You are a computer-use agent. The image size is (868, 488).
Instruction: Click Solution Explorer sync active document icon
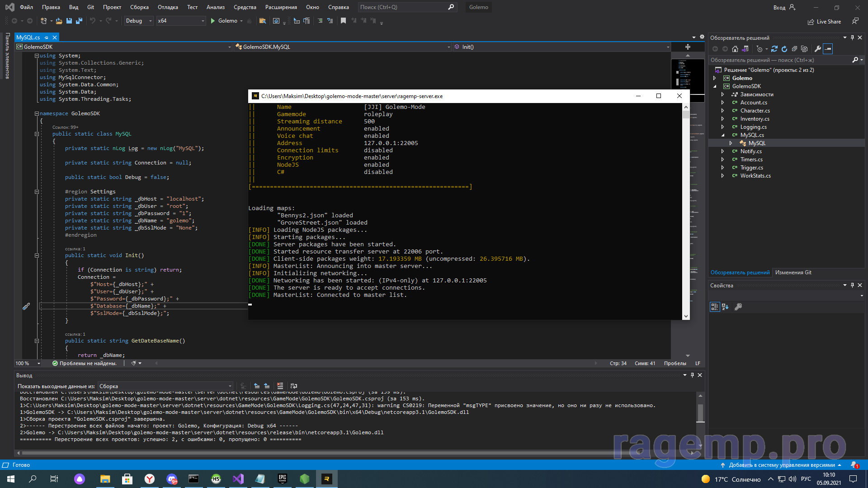(774, 49)
